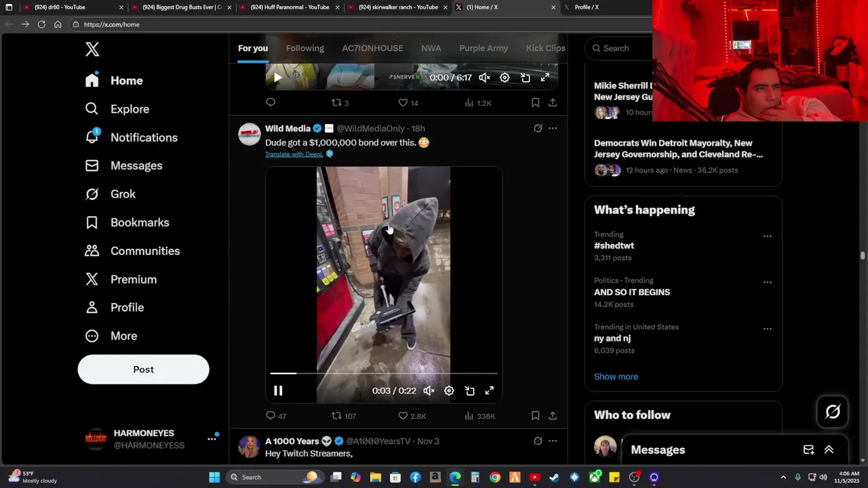Screen dimensions: 868x488
Task: Click the X logo in sidebar
Action: coord(92,49)
